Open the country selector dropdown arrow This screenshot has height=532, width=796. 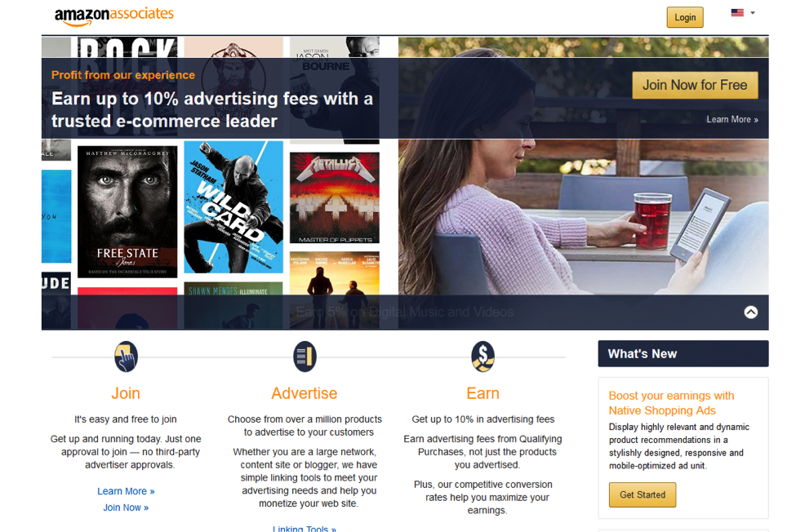coord(753,13)
